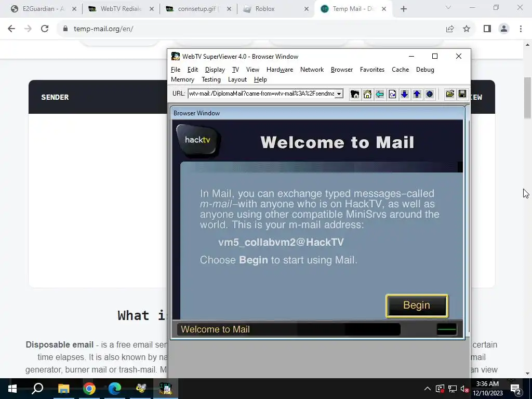Open the File menu in SuperViewer
This screenshot has width=532, height=399.
(176, 70)
